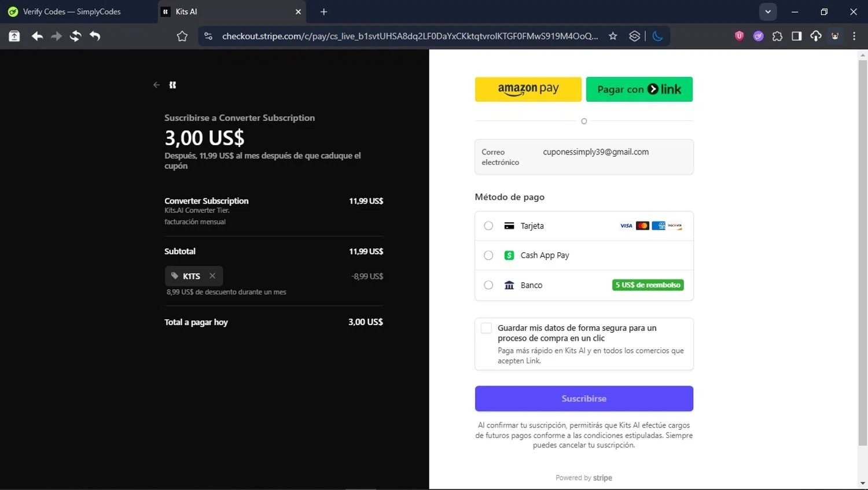Open the browser three-dot menu
This screenshot has height=490, width=868.
tap(854, 36)
